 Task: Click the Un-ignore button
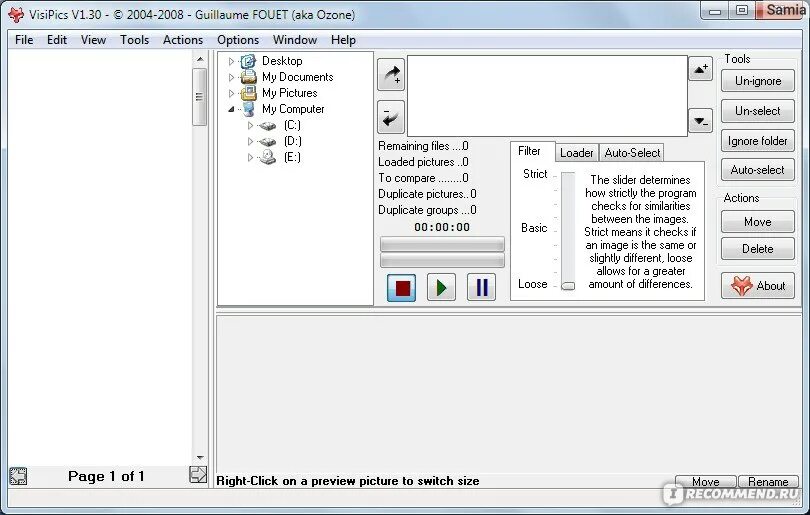(757, 81)
